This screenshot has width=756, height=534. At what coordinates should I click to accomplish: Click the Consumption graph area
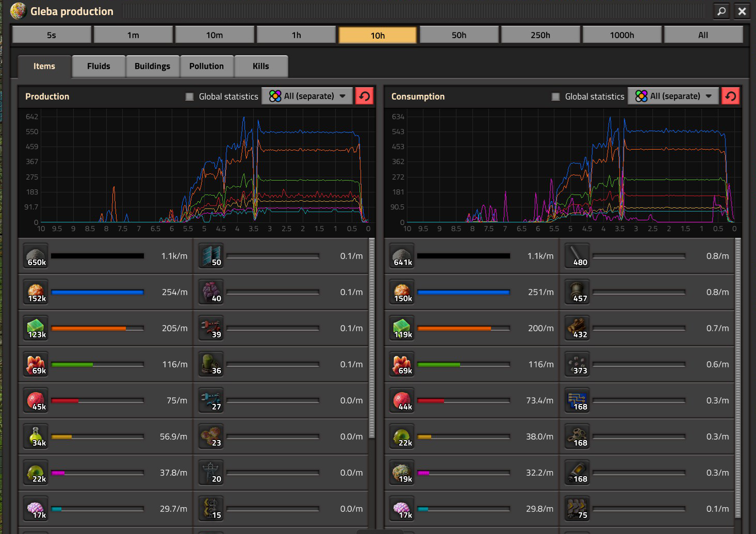pos(563,173)
